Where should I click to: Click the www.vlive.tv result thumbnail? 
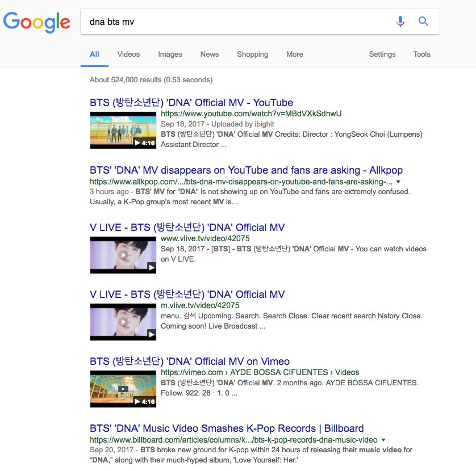(123, 255)
